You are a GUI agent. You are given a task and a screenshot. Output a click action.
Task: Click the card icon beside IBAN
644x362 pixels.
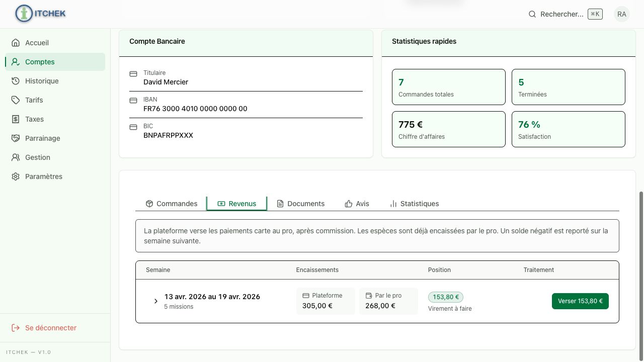tap(133, 101)
